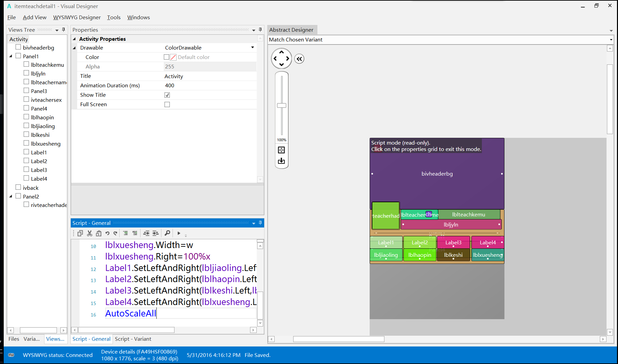Viewport: 618px width, 364px height.
Task: Check the Panel1 checkbox in tree
Action: (x=18, y=56)
